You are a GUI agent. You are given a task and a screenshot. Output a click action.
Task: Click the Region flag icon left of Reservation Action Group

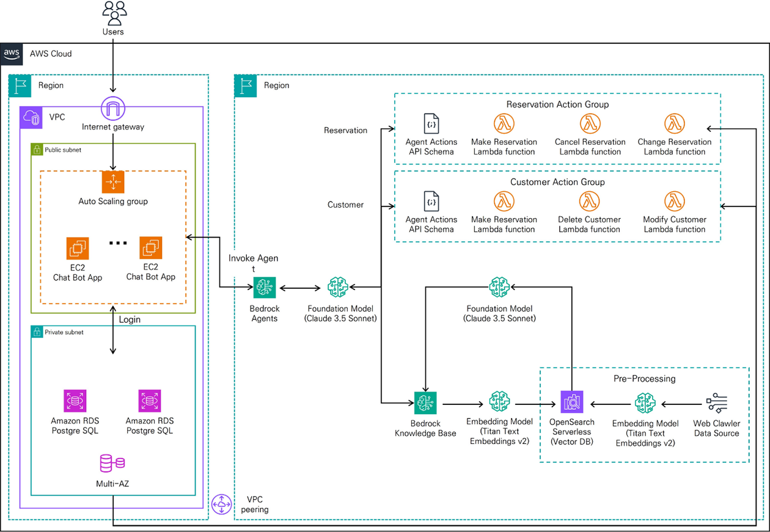[246, 86]
